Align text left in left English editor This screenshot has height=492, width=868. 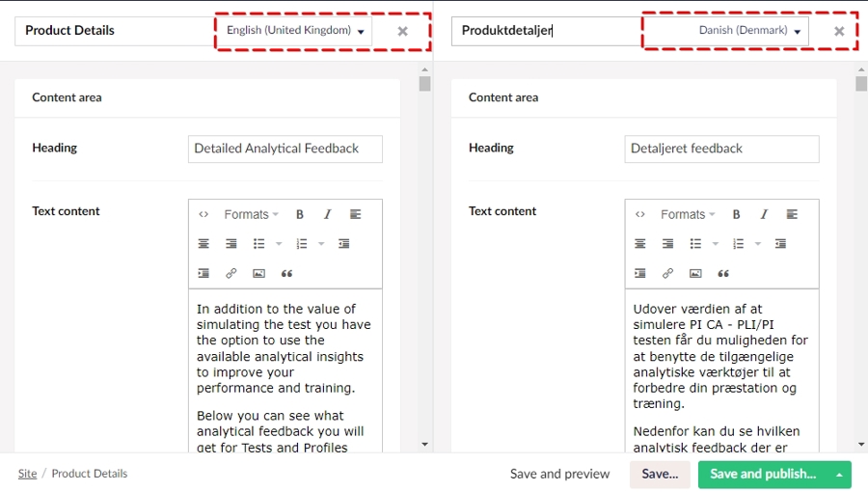(x=355, y=214)
